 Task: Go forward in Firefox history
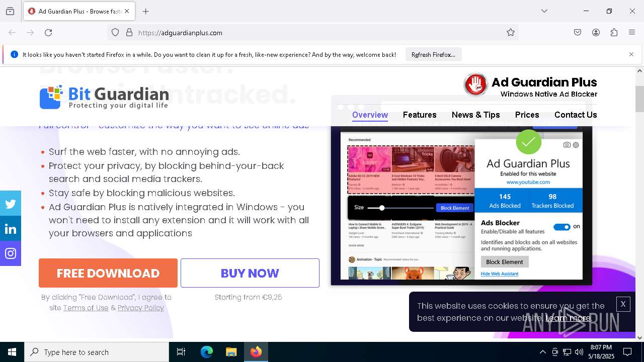(30, 33)
